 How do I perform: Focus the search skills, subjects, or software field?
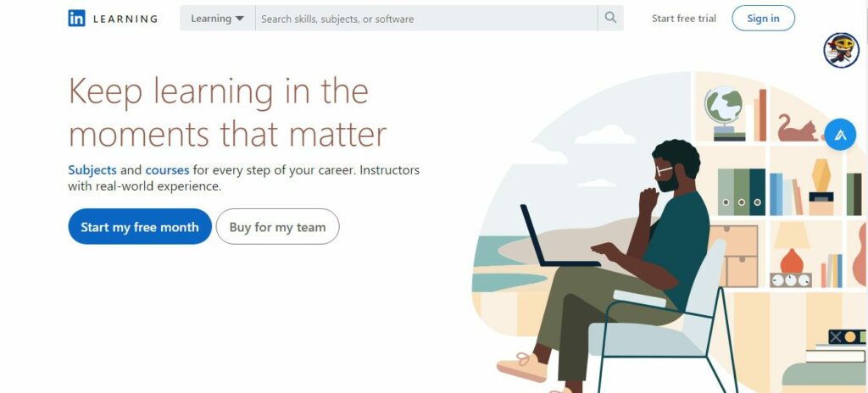click(426, 19)
